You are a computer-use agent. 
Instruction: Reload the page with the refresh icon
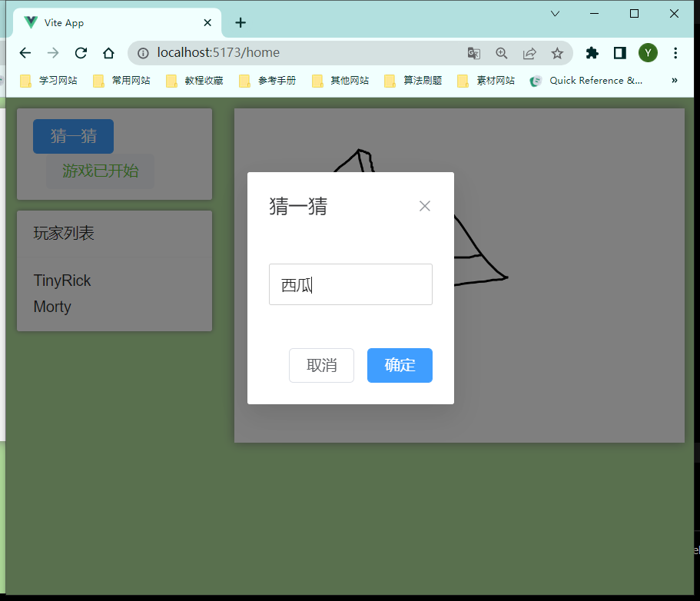point(81,53)
